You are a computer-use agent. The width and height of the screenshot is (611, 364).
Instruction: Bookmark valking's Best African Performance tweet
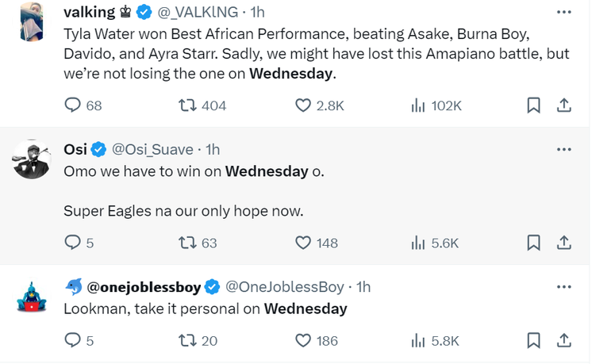coord(534,105)
